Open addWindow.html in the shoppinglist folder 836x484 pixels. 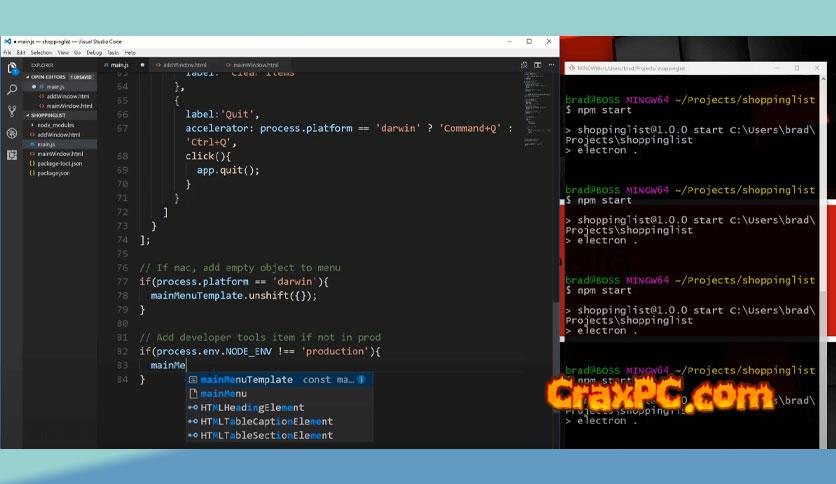(58, 135)
